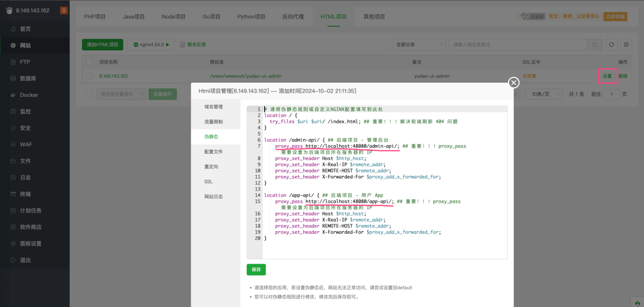Toggle the select-all checkbox in table header
Viewport: 644px width, 307px height.
coord(89,62)
